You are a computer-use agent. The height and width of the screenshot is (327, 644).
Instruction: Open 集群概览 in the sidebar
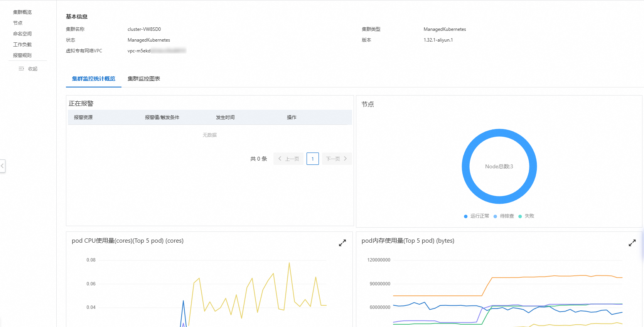click(x=22, y=12)
